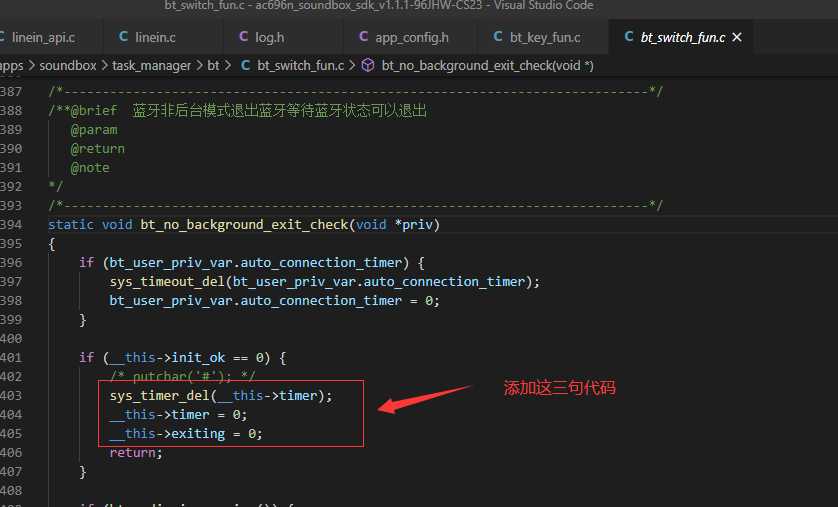
Task: Open the app_config.h tab
Action: [412, 37]
